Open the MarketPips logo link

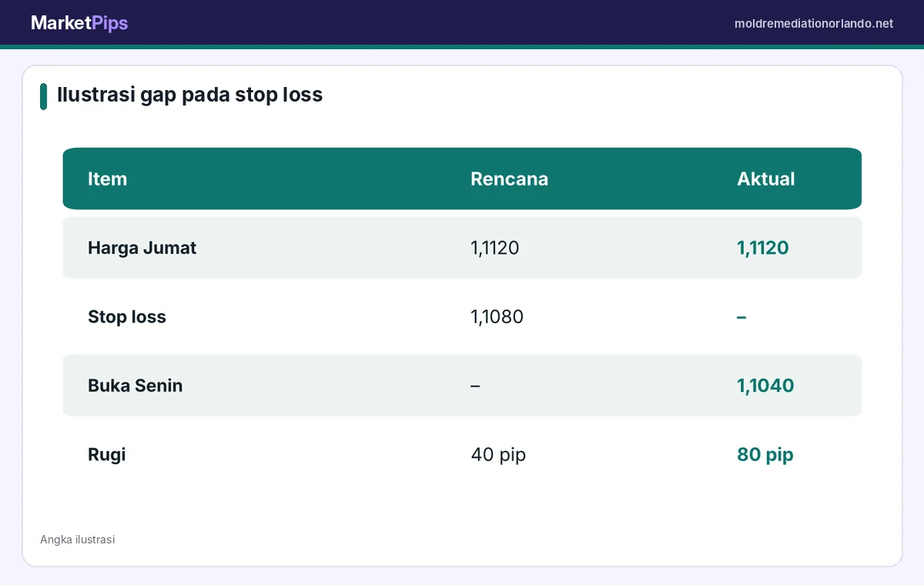click(x=79, y=23)
